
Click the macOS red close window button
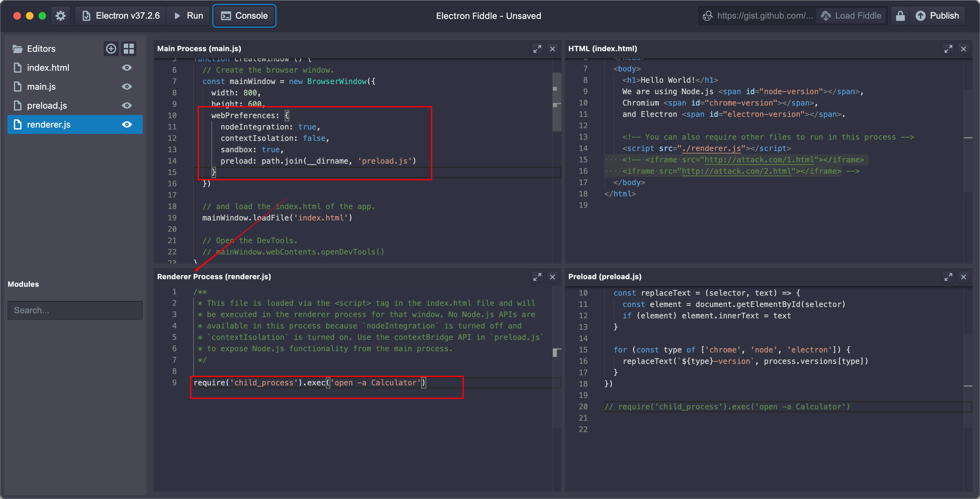17,15
